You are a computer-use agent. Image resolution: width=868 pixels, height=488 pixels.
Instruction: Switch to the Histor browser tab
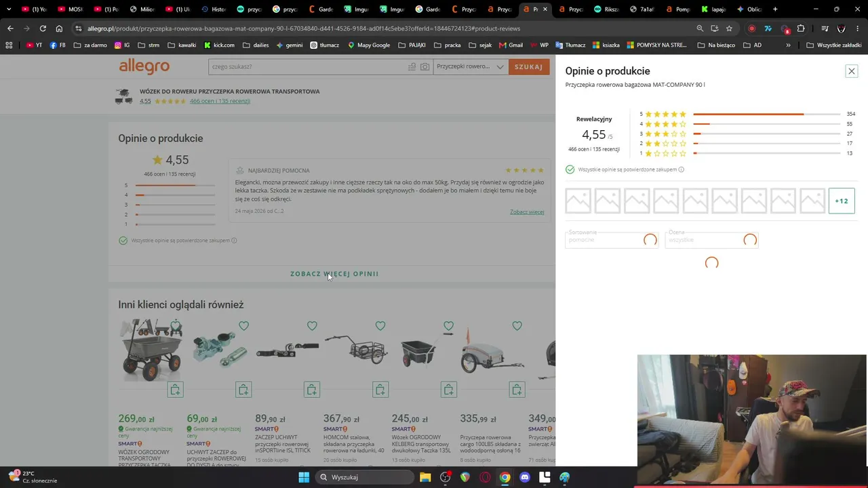tap(213, 9)
